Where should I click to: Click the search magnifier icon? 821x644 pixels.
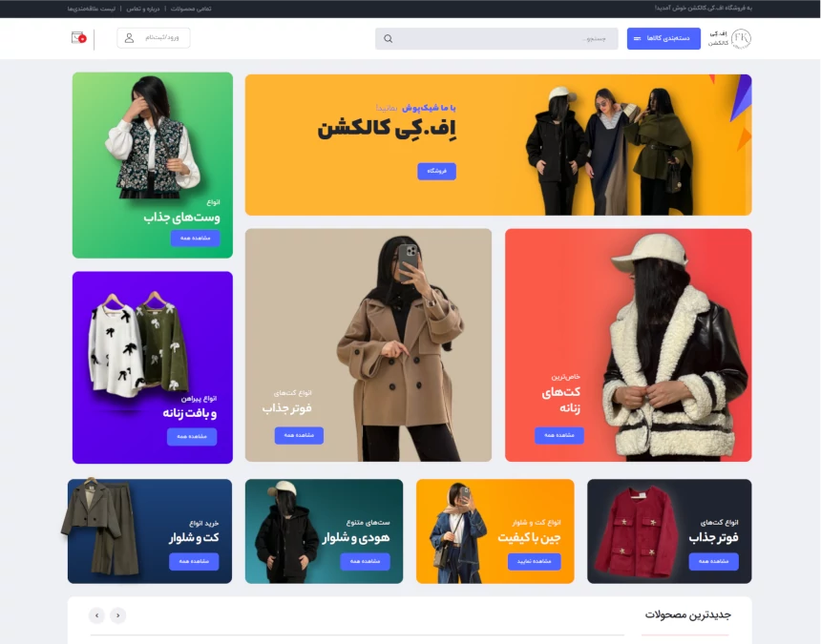coord(388,39)
